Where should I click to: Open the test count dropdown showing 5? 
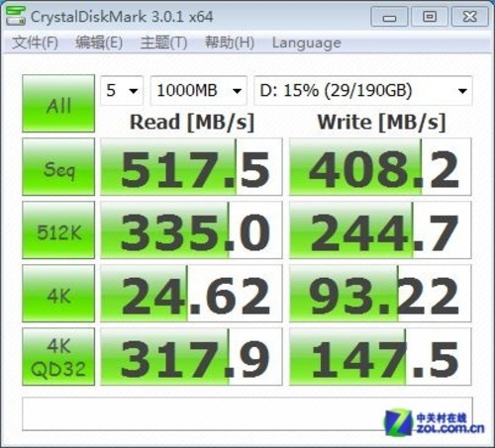(x=122, y=90)
